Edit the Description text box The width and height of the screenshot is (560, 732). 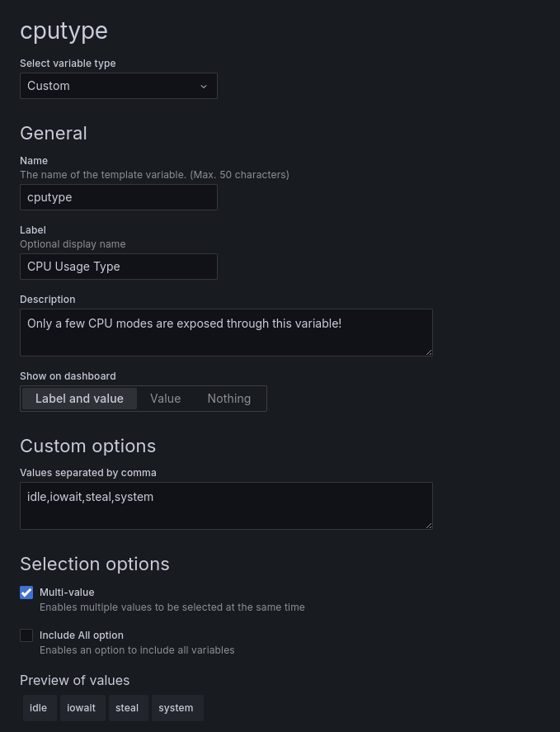click(226, 332)
